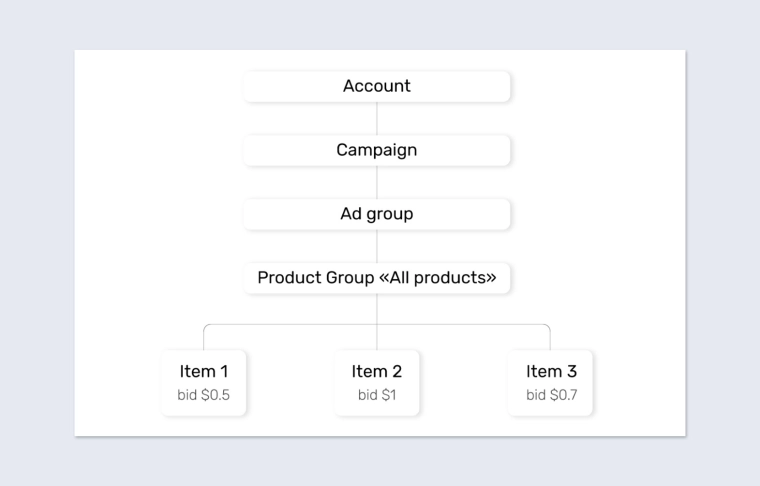The height and width of the screenshot is (486, 760).
Task: Select the Product Group «All products» node
Action: click(x=377, y=278)
